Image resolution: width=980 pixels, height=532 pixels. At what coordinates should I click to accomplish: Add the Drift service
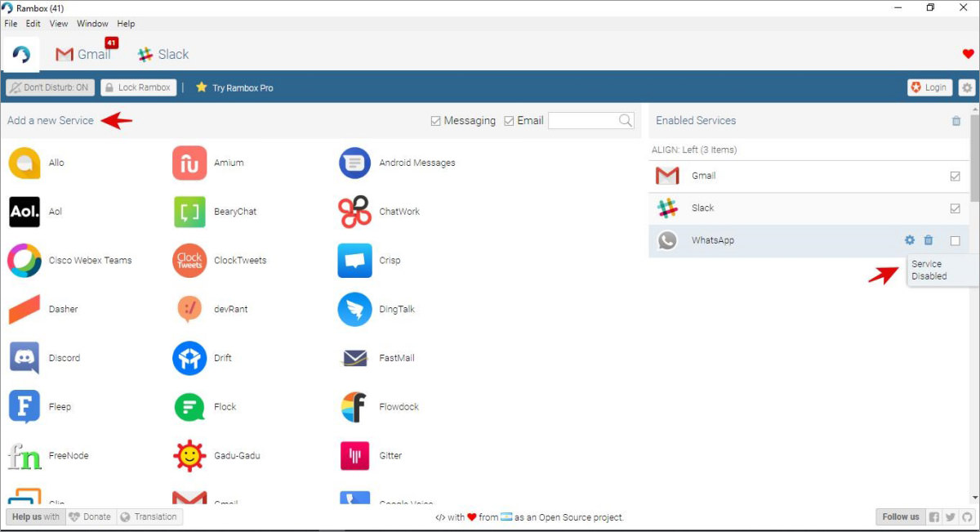click(x=202, y=358)
